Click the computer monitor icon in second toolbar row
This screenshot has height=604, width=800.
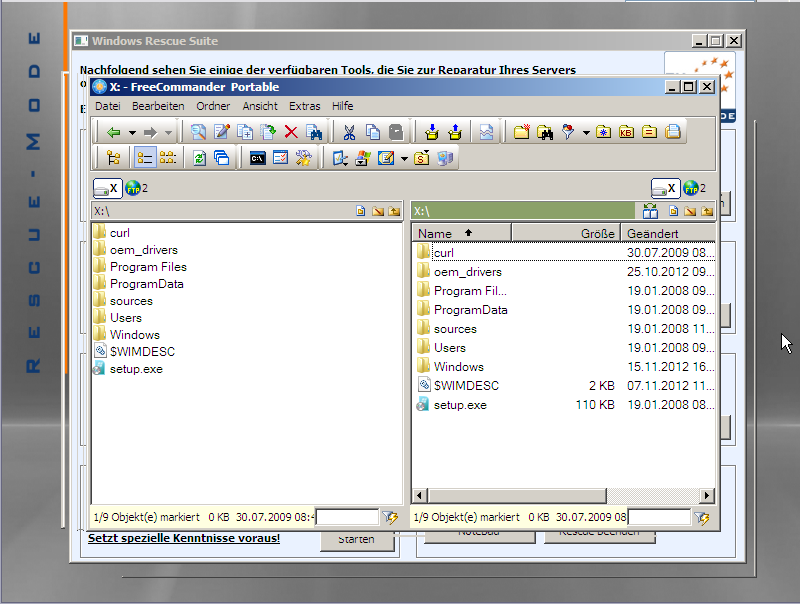tap(445, 158)
